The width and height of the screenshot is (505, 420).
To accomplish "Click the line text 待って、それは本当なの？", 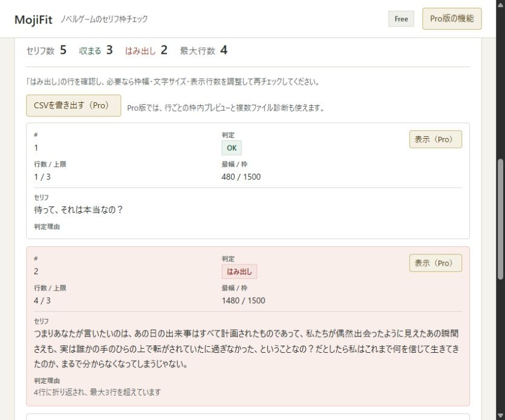I will [x=79, y=210].
